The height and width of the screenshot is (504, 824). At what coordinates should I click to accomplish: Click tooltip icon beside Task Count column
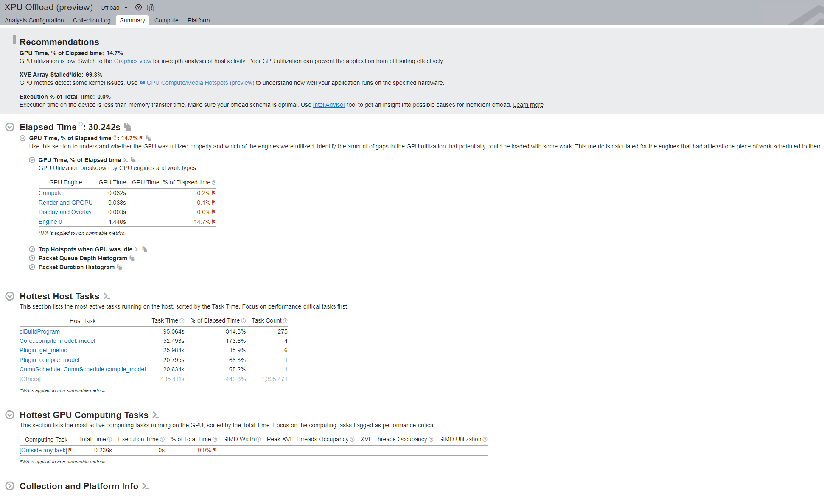[285, 321]
